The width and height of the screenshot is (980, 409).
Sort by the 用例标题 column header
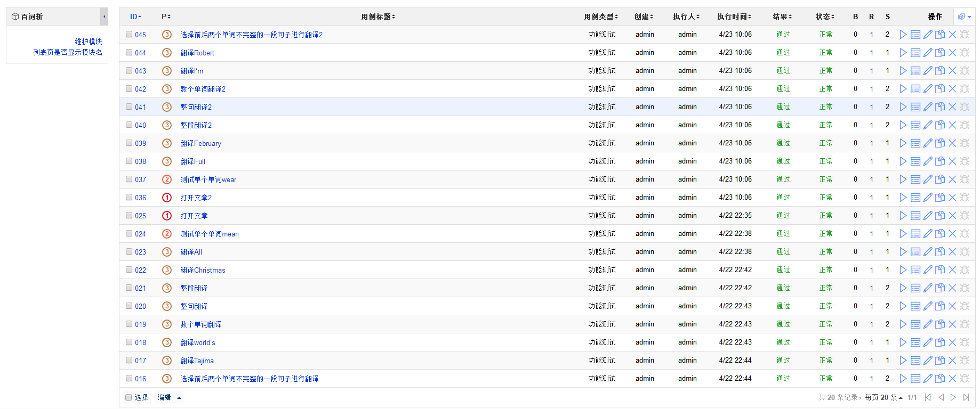coord(378,17)
